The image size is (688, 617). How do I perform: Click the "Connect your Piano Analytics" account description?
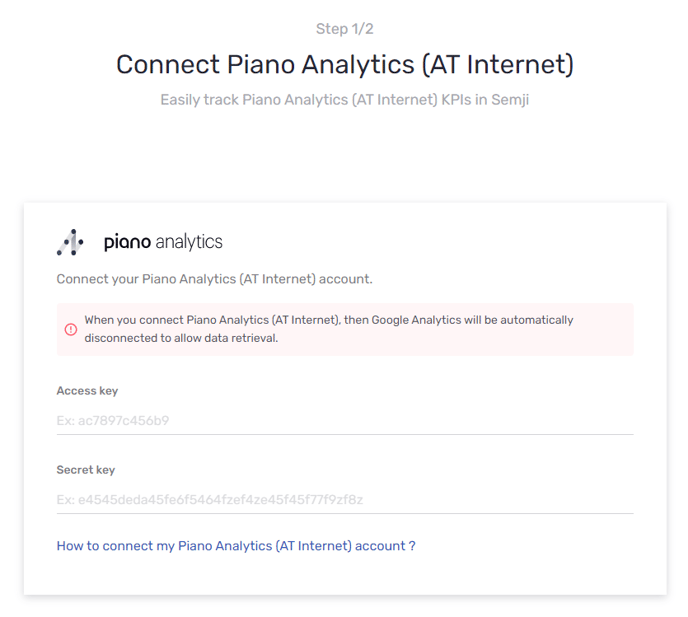(x=214, y=279)
